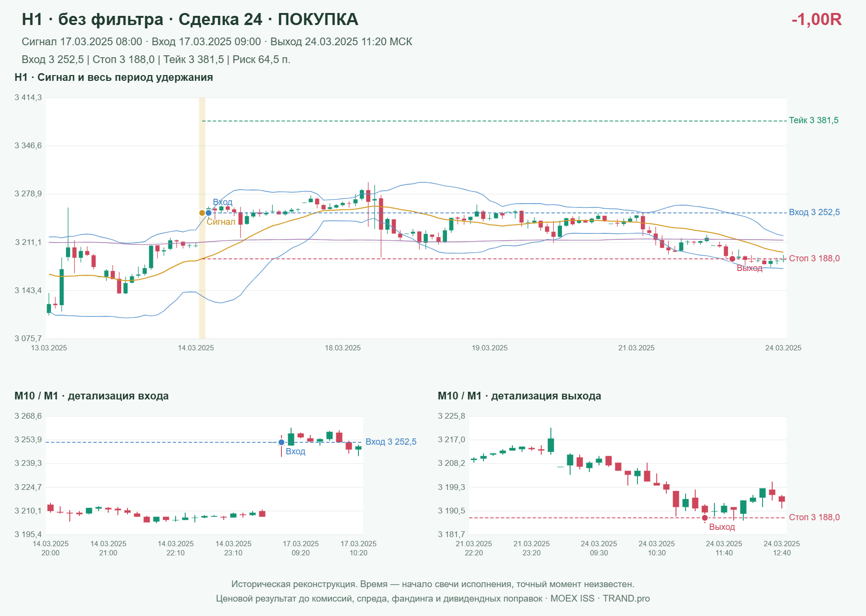Viewport: 866px width, 616px height.
Task: Click the 'Вход 3 252,5' label in the entry detail chart
Action: point(391,442)
